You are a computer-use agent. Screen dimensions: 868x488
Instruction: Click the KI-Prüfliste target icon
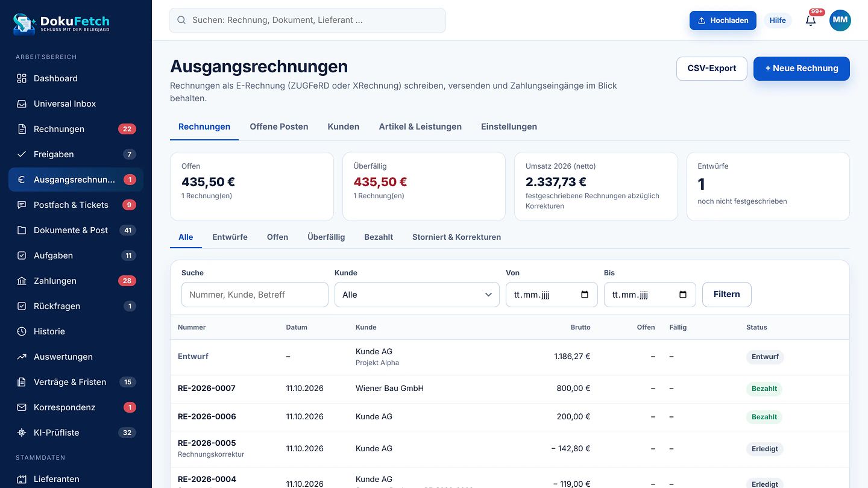click(22, 433)
